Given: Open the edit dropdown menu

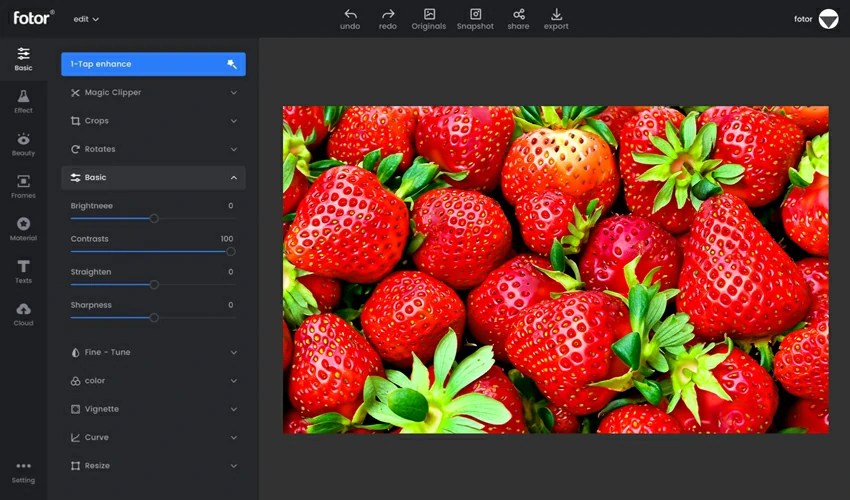Looking at the screenshot, I should (86, 19).
